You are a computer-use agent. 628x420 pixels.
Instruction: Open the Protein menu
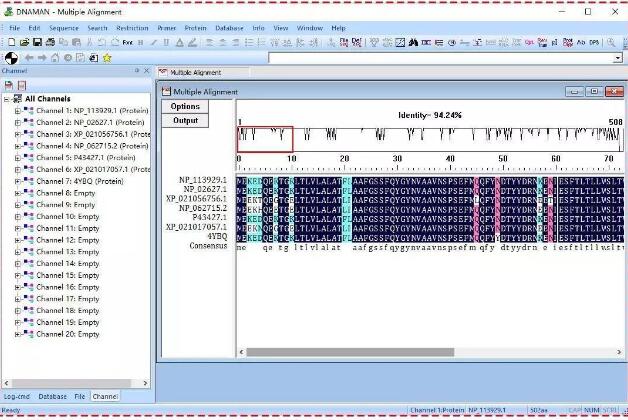[x=194, y=28]
